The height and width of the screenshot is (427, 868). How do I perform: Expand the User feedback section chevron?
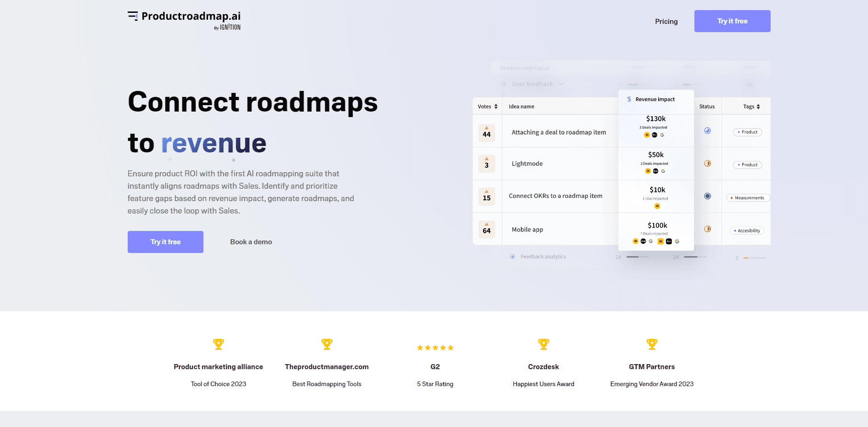[562, 84]
